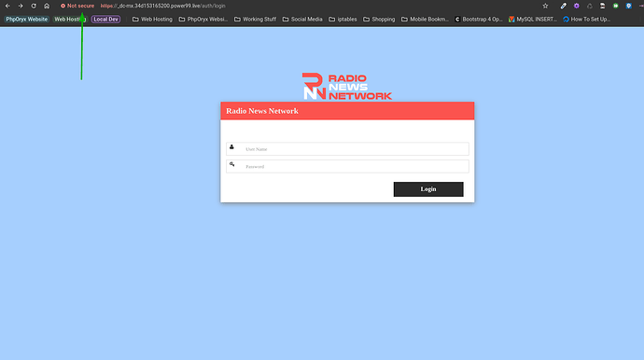Click the Radio News Network panel heading

tap(262, 111)
